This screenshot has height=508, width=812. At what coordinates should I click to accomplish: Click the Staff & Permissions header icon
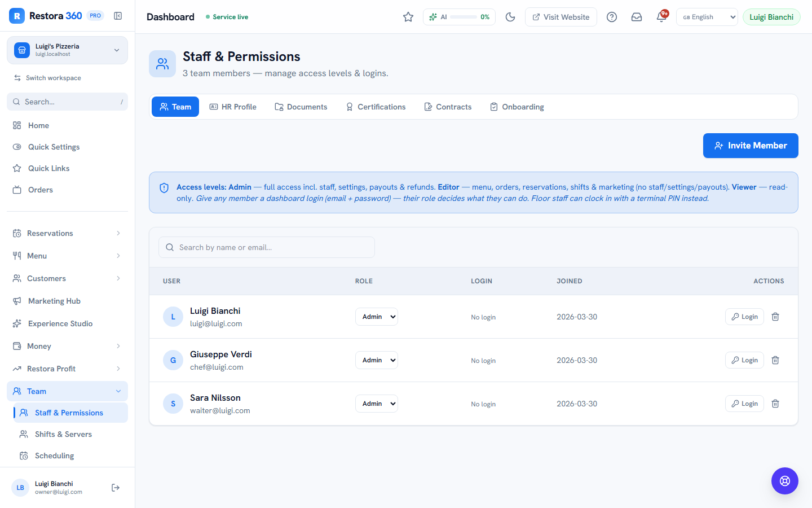162,64
